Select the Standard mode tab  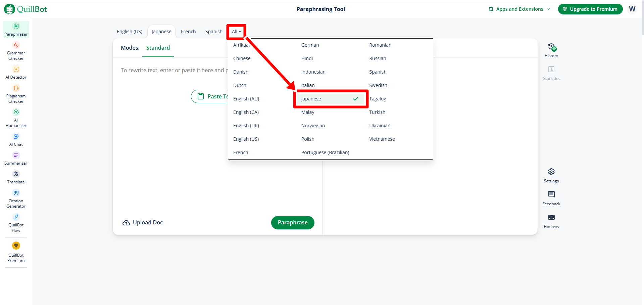158,48
